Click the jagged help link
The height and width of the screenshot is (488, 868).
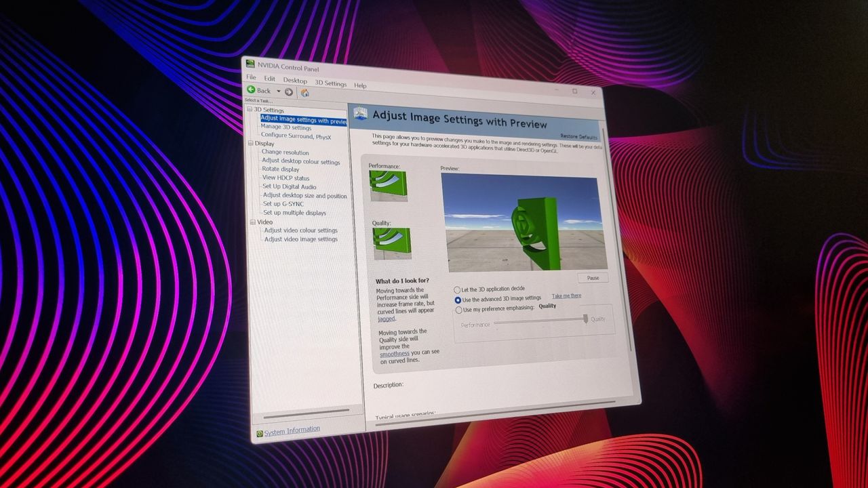click(387, 319)
